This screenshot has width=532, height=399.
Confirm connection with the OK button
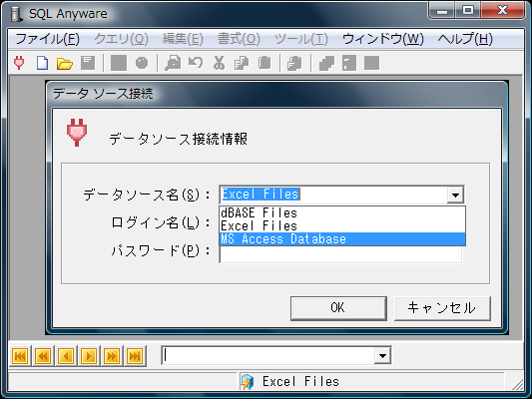pyautogui.click(x=338, y=308)
